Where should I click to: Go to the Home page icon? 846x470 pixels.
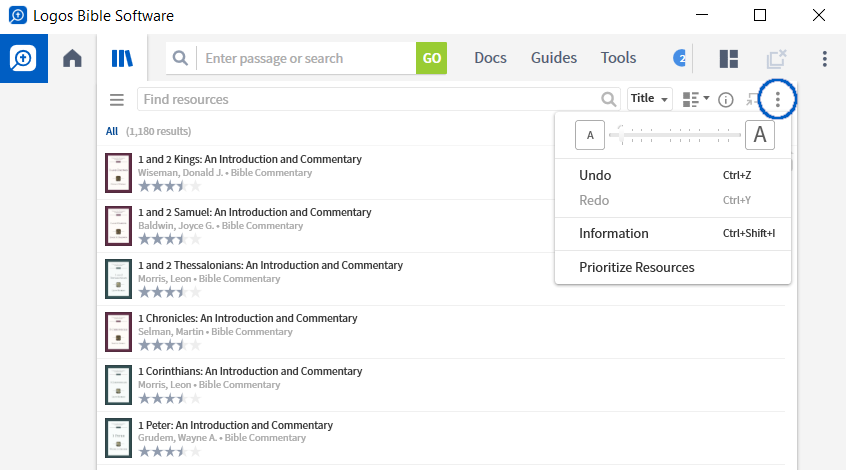pos(72,58)
